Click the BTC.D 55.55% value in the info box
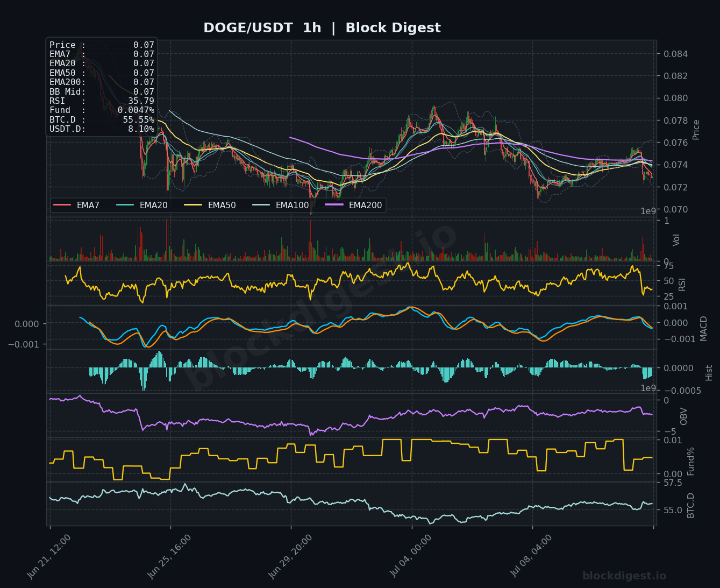 pos(138,119)
